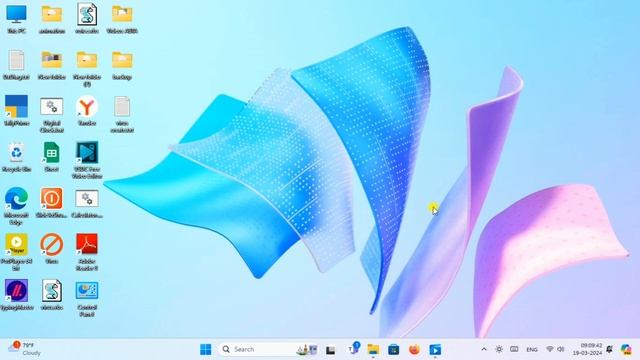Open This PC desktop icon

16,19
